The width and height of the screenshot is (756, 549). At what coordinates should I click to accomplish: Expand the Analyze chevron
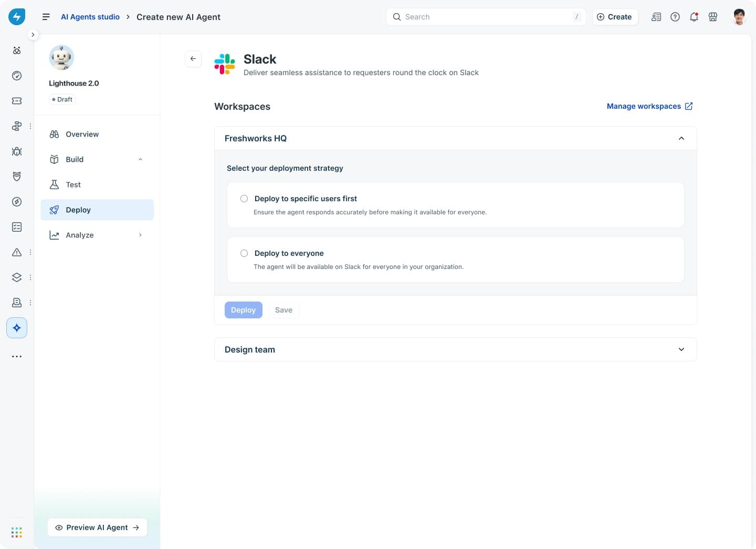(140, 235)
